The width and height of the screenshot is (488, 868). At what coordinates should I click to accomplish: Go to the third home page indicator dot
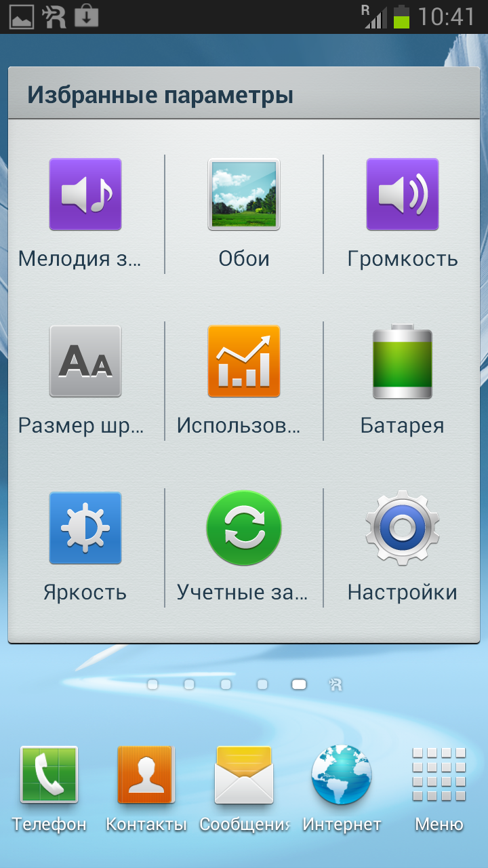(x=226, y=685)
